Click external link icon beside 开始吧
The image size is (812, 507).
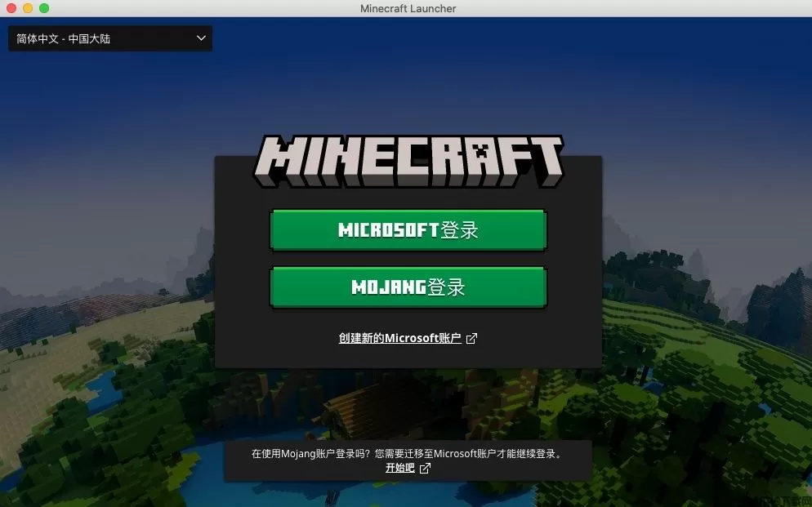425,468
